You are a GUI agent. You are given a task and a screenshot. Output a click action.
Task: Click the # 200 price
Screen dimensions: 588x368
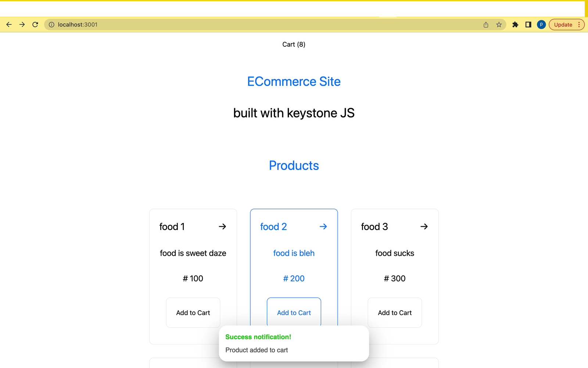[294, 279]
